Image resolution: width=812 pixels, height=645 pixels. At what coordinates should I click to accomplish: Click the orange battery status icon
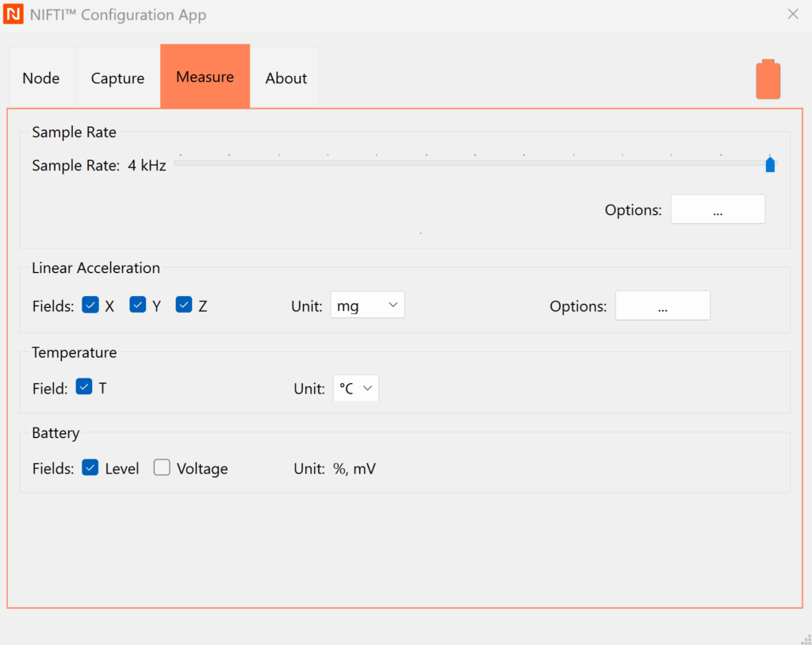coord(768,79)
